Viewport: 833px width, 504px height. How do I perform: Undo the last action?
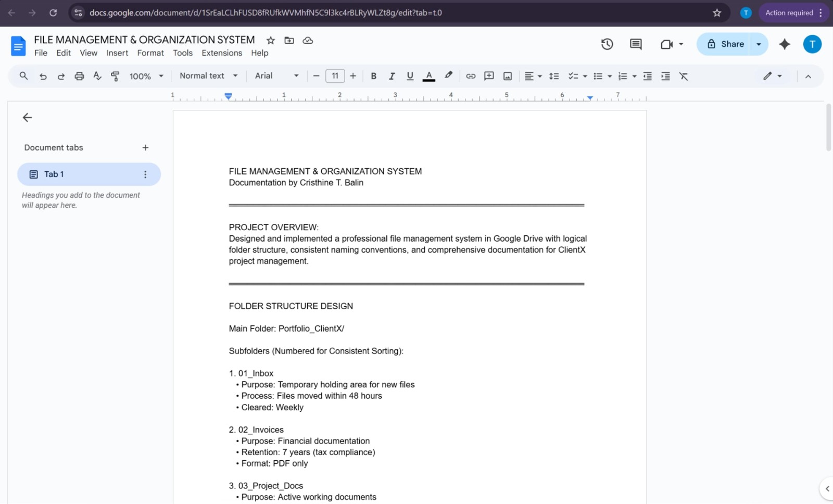point(43,76)
